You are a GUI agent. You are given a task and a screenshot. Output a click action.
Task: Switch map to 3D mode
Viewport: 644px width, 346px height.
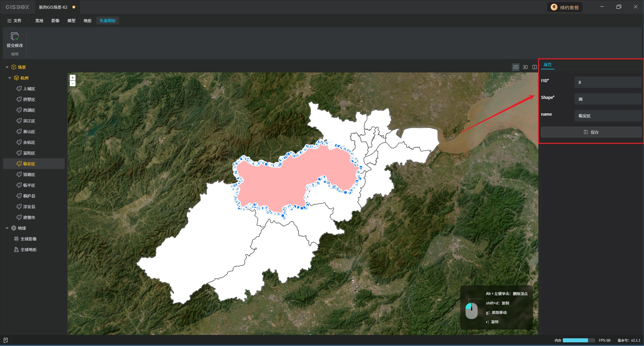click(x=525, y=67)
